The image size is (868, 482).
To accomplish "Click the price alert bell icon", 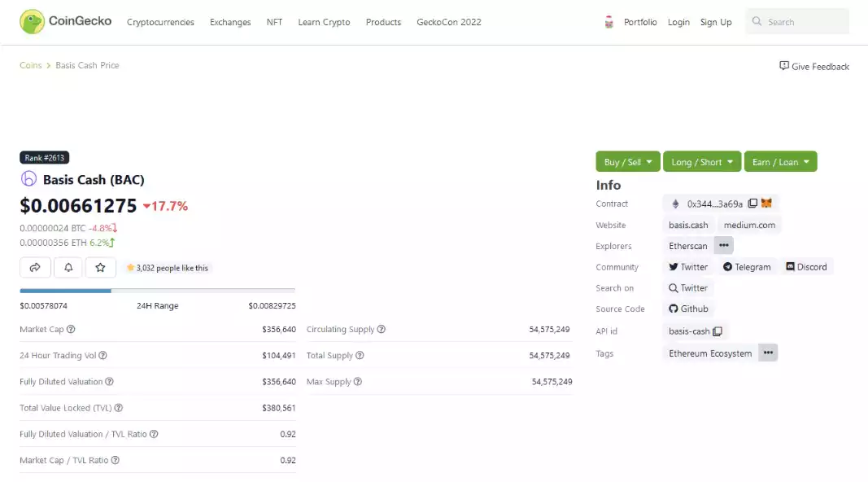I will pos(68,268).
